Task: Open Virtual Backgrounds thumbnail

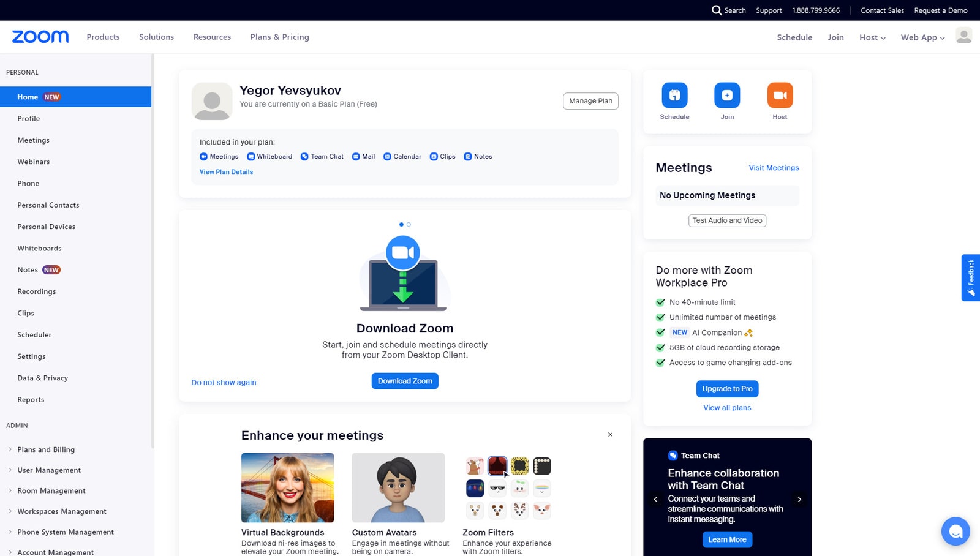Action: [x=287, y=487]
